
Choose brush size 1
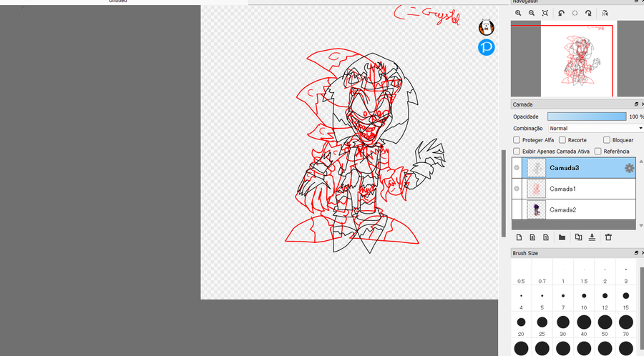[563, 272]
